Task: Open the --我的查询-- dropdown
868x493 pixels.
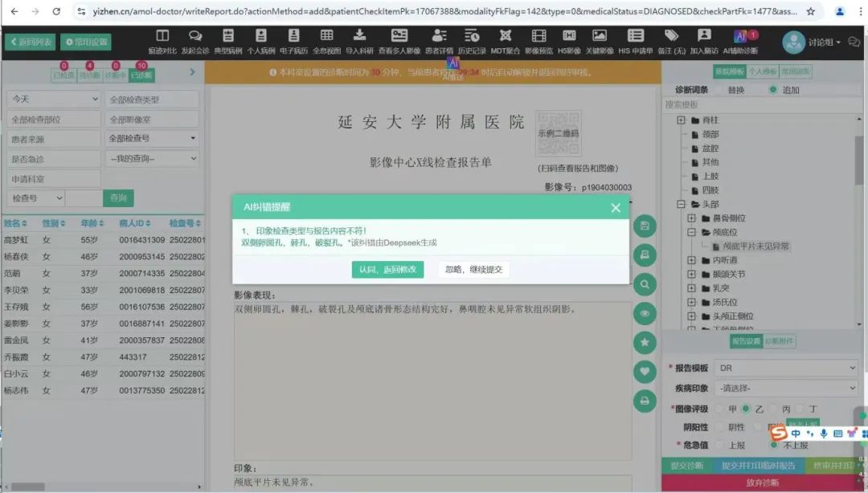Action: [x=152, y=158]
